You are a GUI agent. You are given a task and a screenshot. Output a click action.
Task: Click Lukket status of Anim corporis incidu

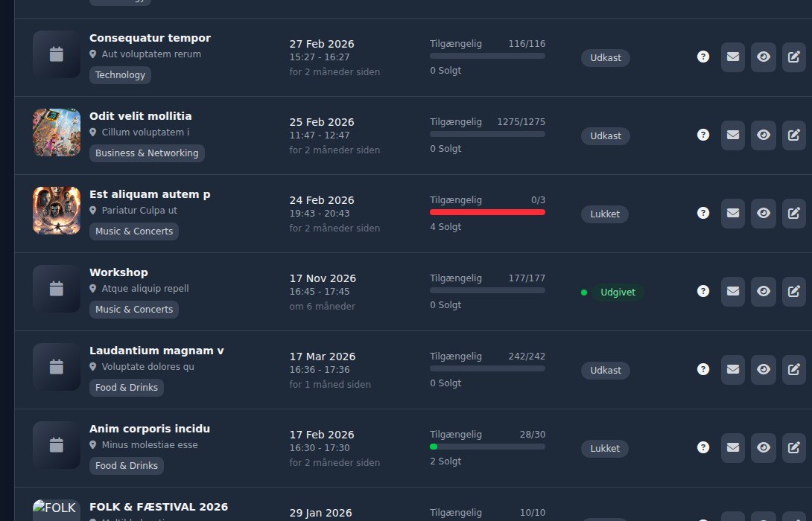pyautogui.click(x=605, y=449)
